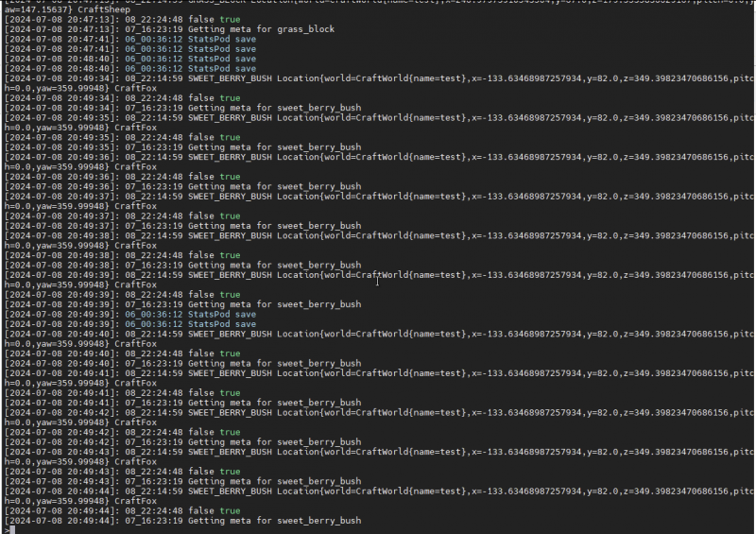Click the 20:49:37 'false true' log line
Viewport: 756px width, 534px height.
[x=123, y=216]
